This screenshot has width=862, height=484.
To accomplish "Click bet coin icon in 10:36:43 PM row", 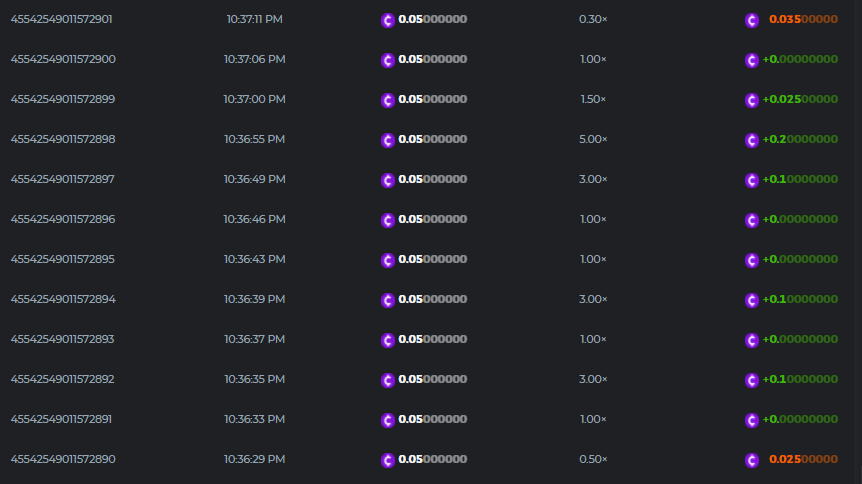I will [388, 260].
